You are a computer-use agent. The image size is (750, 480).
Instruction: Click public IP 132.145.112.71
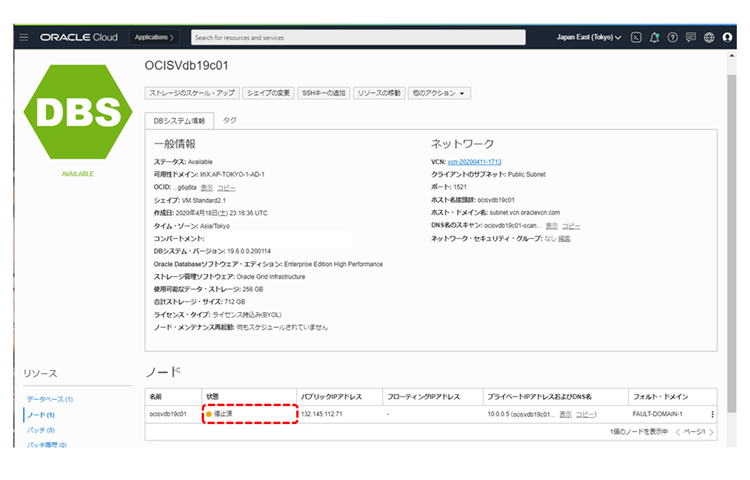coord(321,414)
